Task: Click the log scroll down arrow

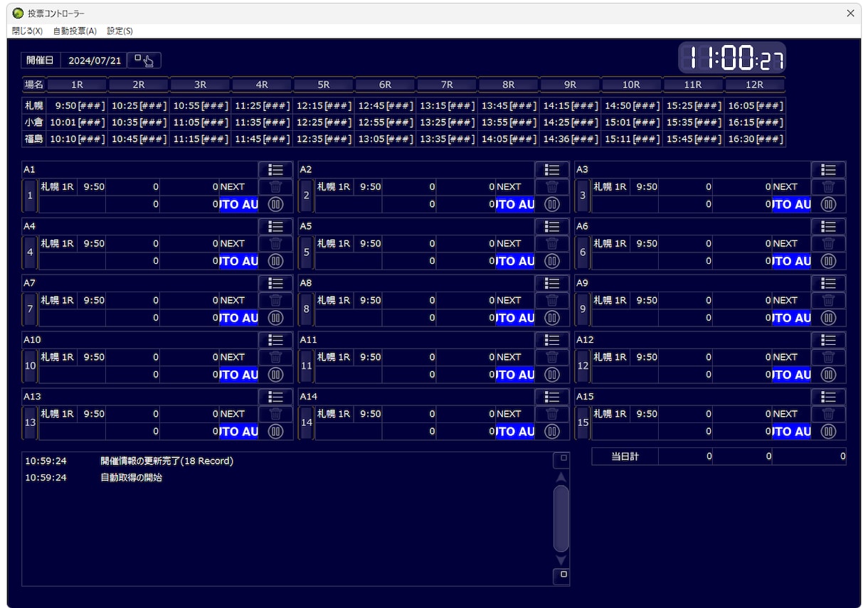Action: pyautogui.click(x=561, y=560)
